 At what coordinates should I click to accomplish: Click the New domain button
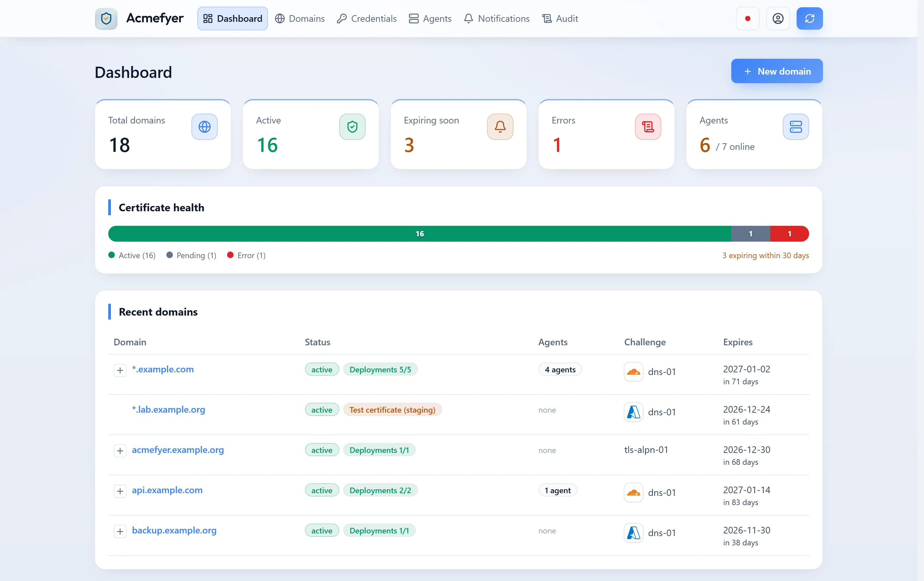coord(777,71)
